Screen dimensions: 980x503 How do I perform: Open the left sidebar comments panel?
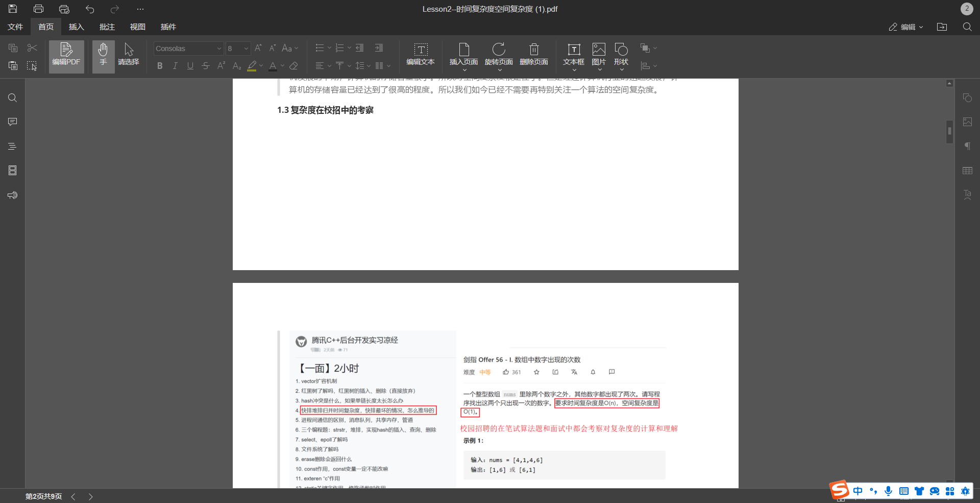click(13, 122)
